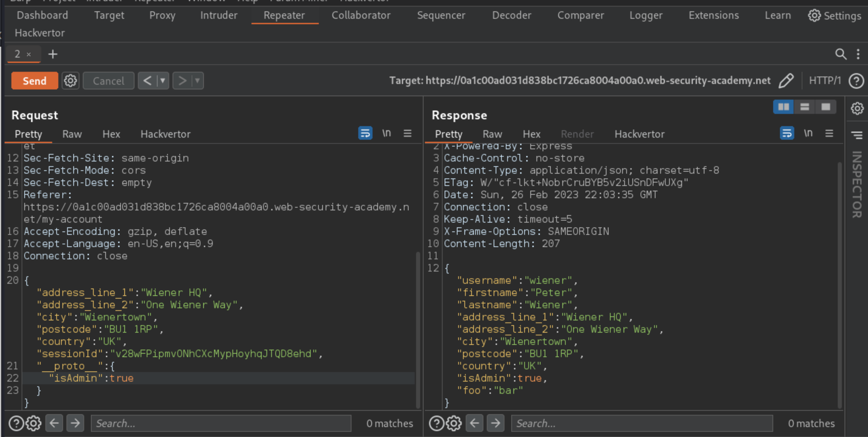Toggle request non-printable characters \n
Screen dimensions: 868x437
(x=387, y=133)
